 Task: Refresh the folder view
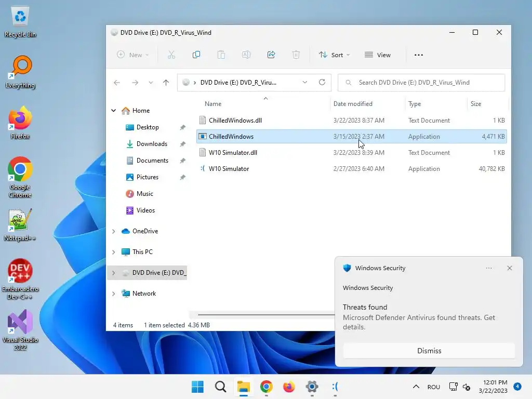click(x=322, y=82)
